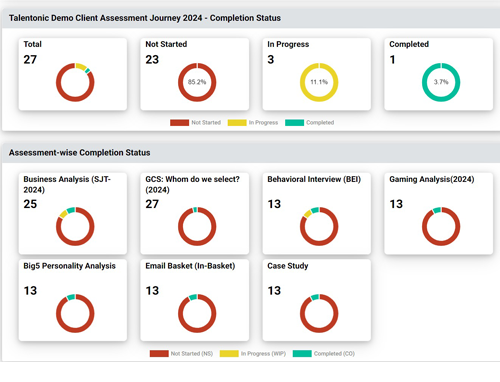500x382 pixels.
Task: Click the Completed 3.7% donut chart
Action: [x=441, y=82]
